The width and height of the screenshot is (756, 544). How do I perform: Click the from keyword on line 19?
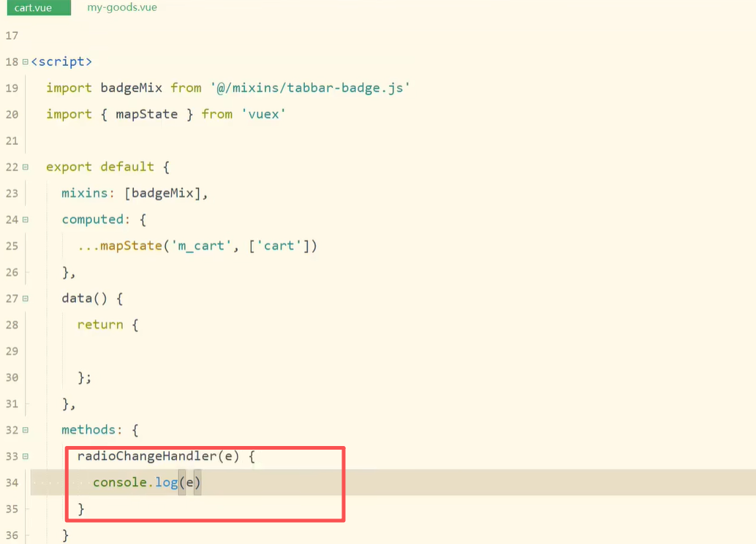click(x=186, y=88)
